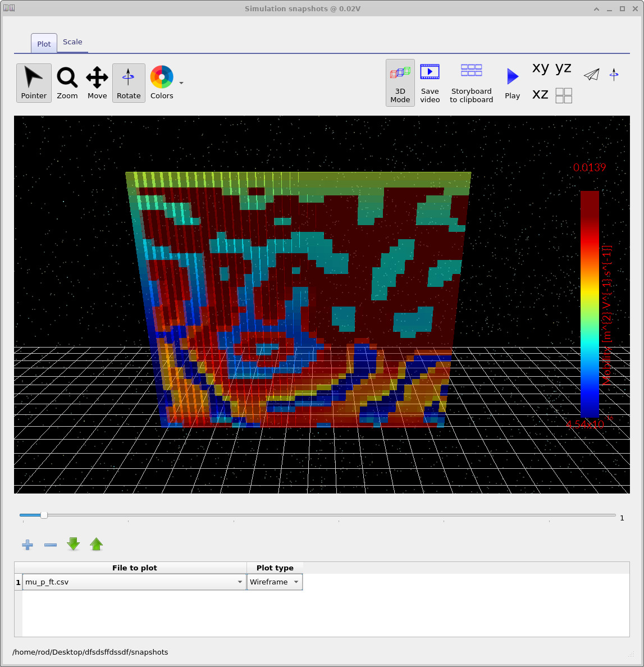Viewport: 644px width, 667px height.
Task: Copy the Storyboard to clipboard
Action: pos(471,83)
